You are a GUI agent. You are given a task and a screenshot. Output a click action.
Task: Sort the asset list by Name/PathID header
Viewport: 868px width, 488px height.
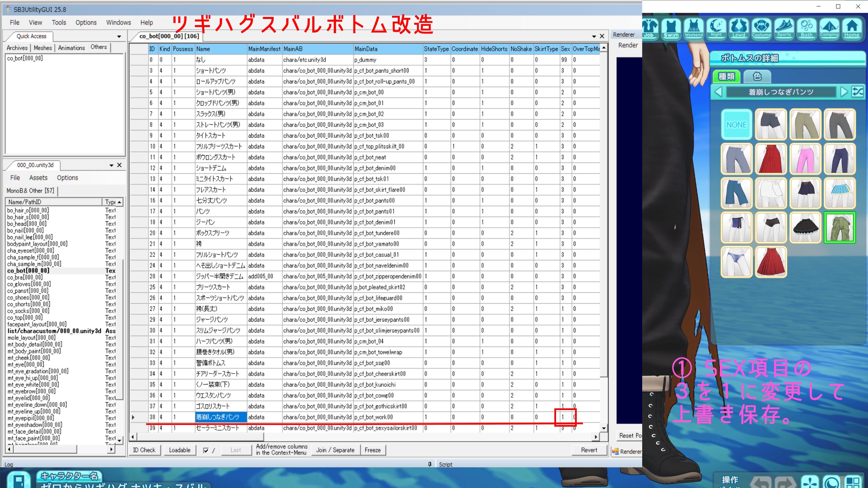coord(54,202)
